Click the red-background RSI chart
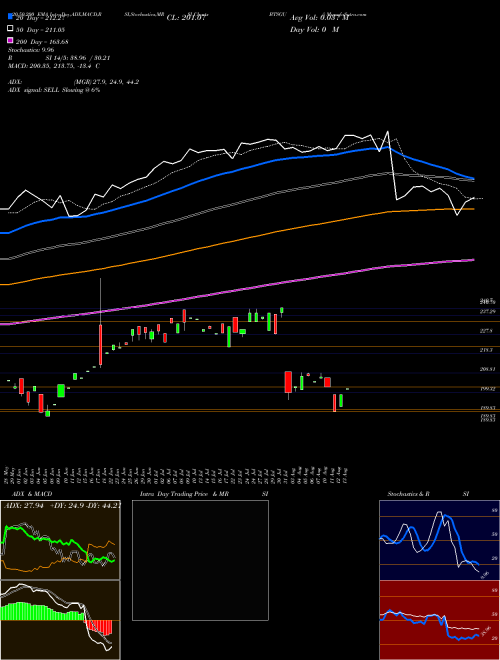Viewport: 500px width, 660px height. coord(439,620)
